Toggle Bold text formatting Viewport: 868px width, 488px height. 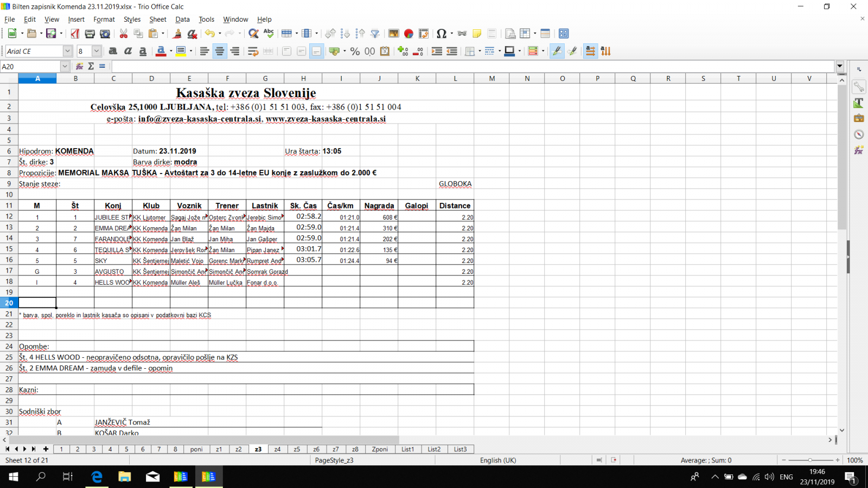pyautogui.click(x=113, y=52)
